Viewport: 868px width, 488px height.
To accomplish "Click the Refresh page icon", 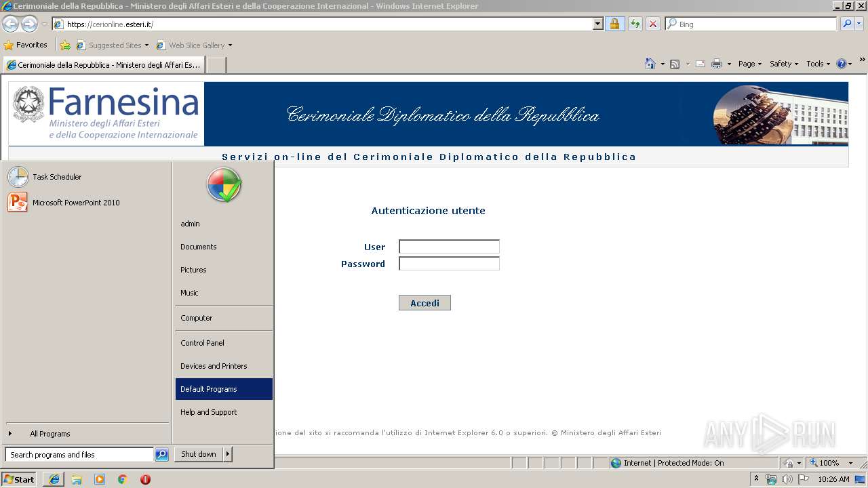I will pyautogui.click(x=635, y=24).
